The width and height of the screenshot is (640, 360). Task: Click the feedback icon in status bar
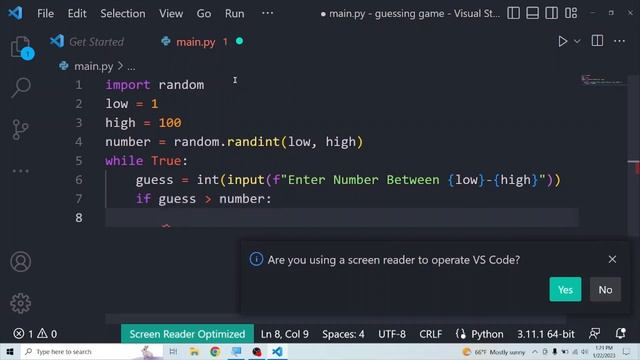click(594, 333)
